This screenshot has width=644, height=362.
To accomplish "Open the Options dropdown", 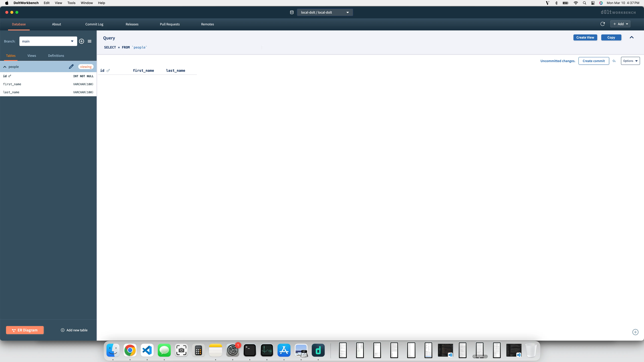I will [630, 61].
